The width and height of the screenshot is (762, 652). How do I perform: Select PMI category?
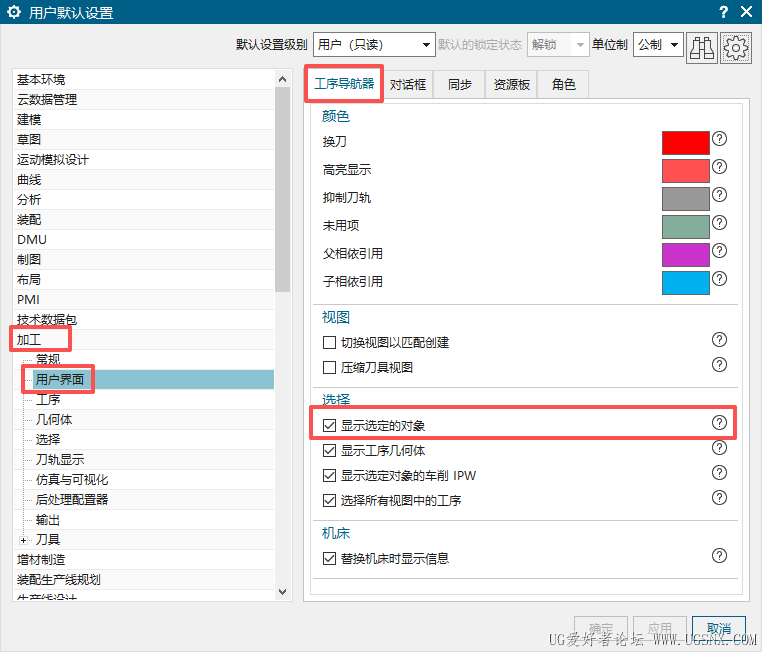144,299
